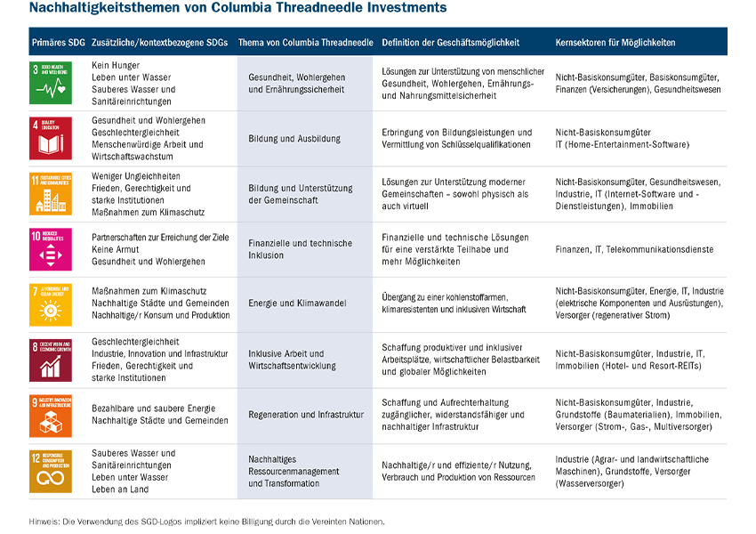Click definition 'Schaffung produktiver und inklusiver Arbeitsplätze'
The width and height of the screenshot is (756, 534).
click(x=461, y=360)
